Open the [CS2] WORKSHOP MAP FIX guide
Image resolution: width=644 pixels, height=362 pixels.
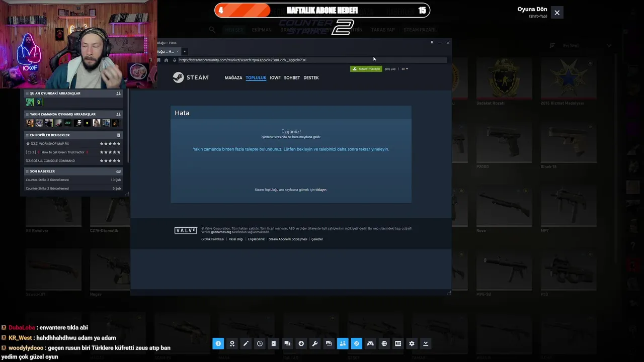73,144
